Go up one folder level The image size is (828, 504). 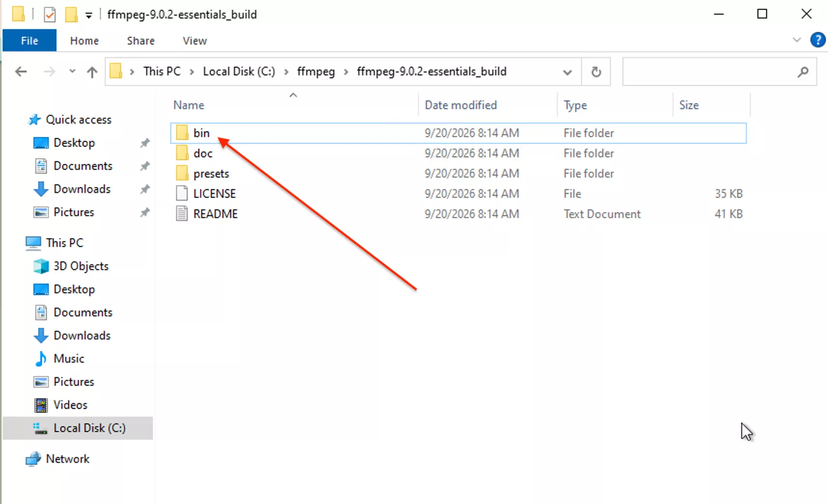point(92,72)
